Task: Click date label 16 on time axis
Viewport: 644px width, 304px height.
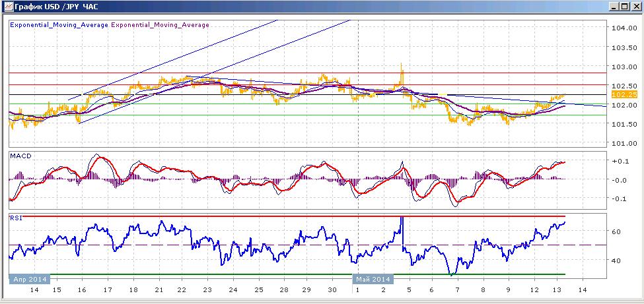Action: (82, 290)
